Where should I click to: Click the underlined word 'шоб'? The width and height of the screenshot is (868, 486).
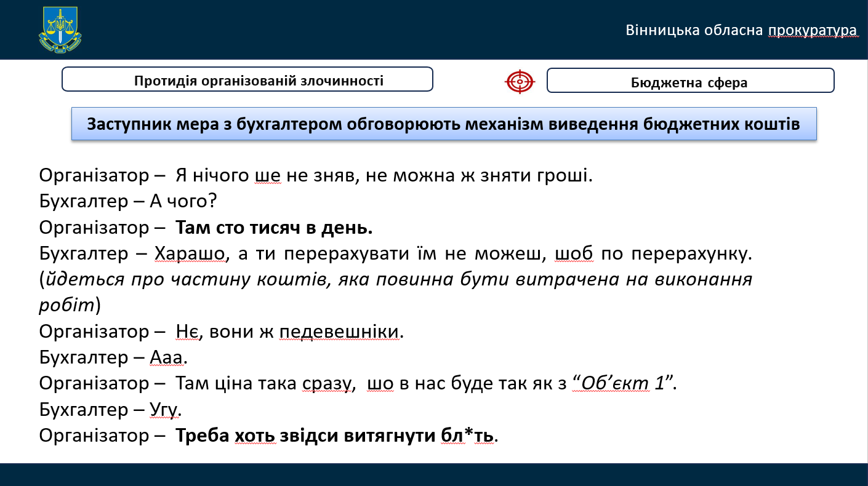point(574,253)
